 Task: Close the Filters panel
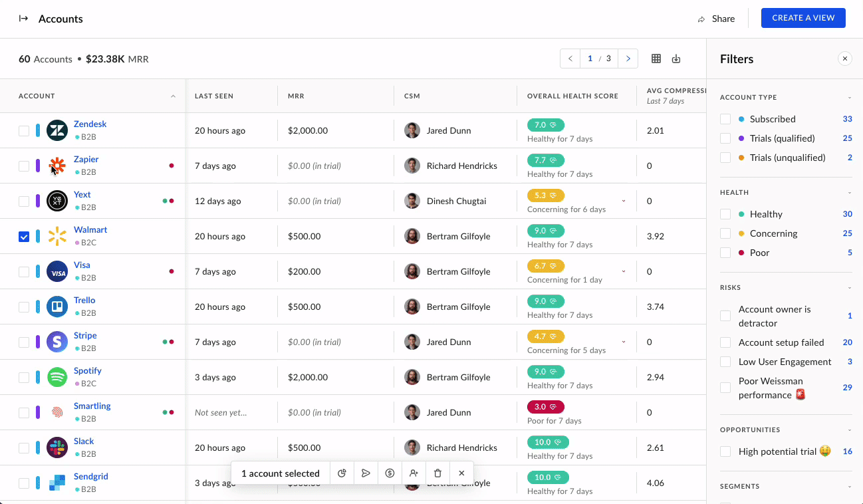[x=845, y=59]
